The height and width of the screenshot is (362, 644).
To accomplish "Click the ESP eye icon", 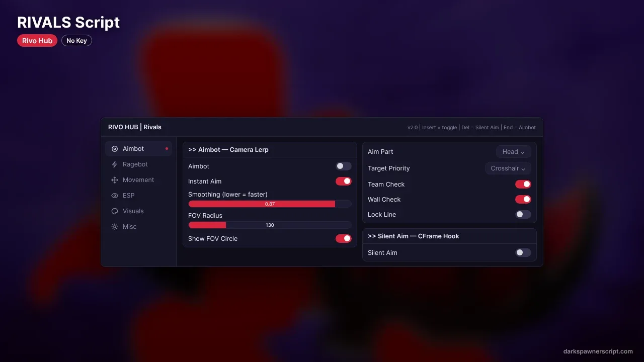I will [x=115, y=196].
